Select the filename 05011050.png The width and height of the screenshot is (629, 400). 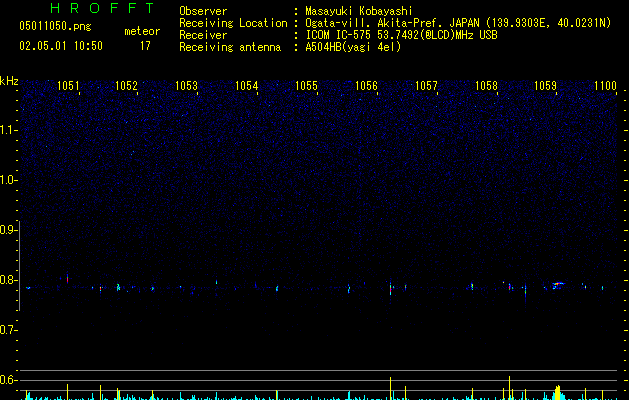[x=55, y=26]
